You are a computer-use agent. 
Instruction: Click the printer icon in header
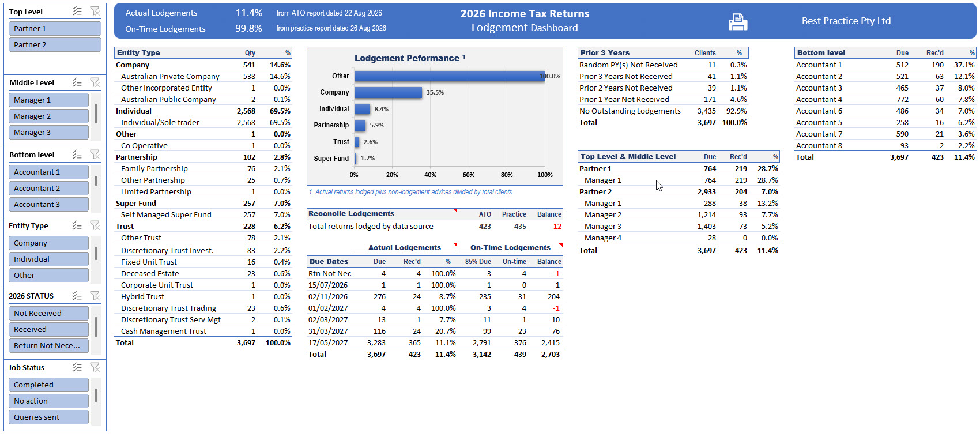[x=738, y=22]
